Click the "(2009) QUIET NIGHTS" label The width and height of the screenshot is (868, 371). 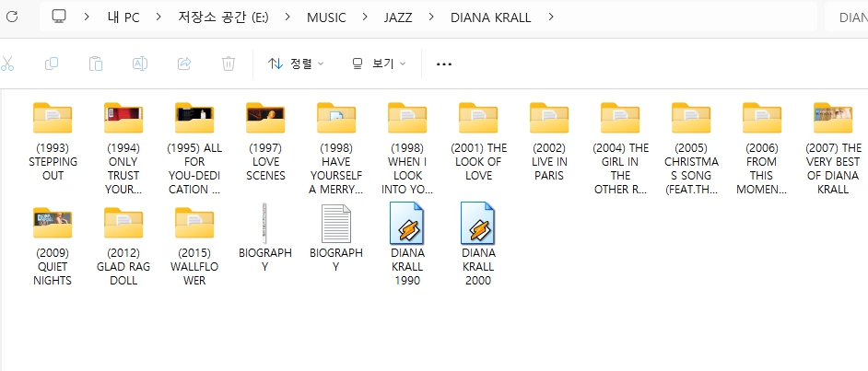(x=53, y=266)
